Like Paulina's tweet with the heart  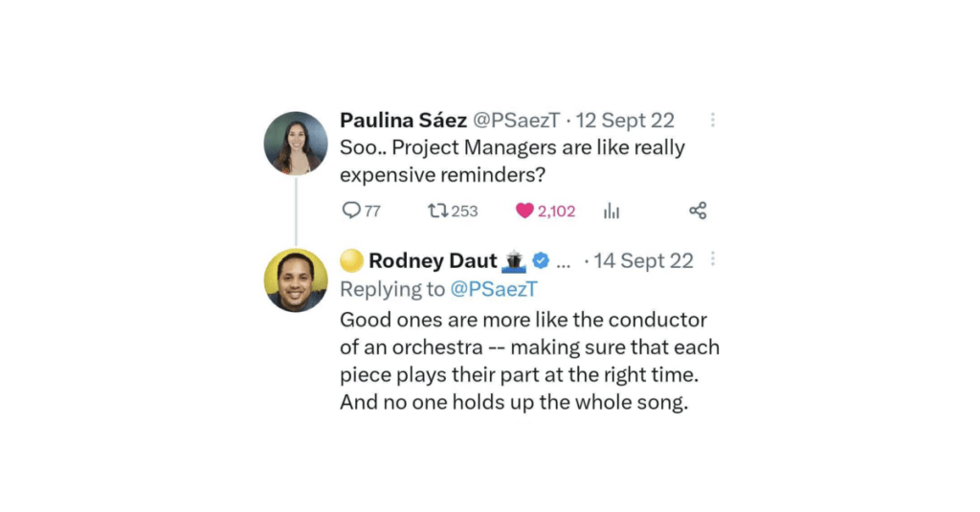click(x=524, y=211)
